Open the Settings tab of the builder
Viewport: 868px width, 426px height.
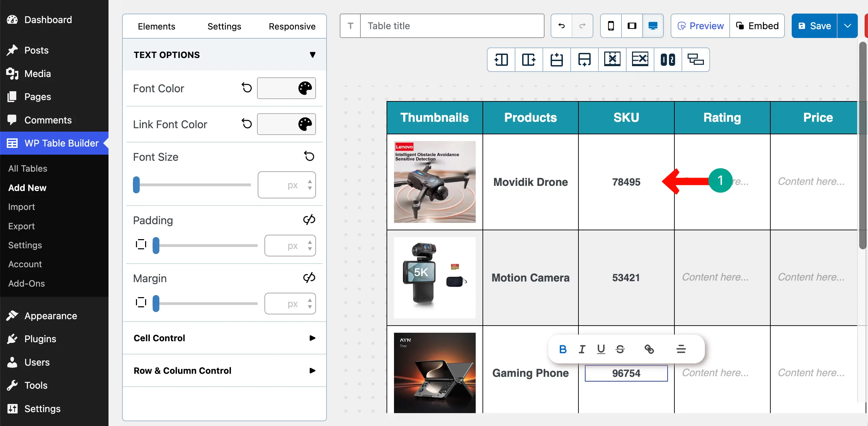click(224, 26)
